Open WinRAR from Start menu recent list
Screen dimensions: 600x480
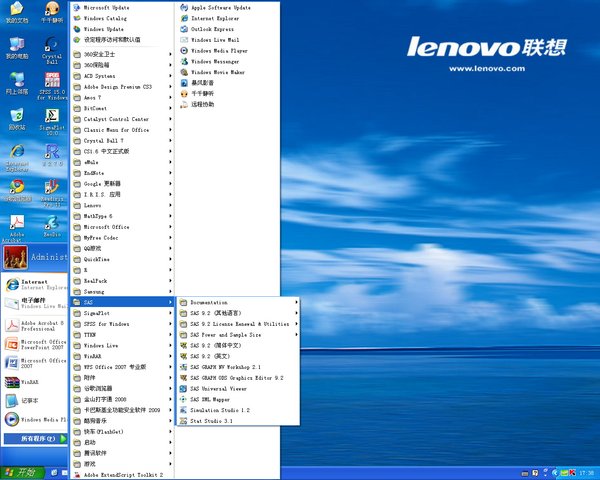pyautogui.click(x=36, y=382)
